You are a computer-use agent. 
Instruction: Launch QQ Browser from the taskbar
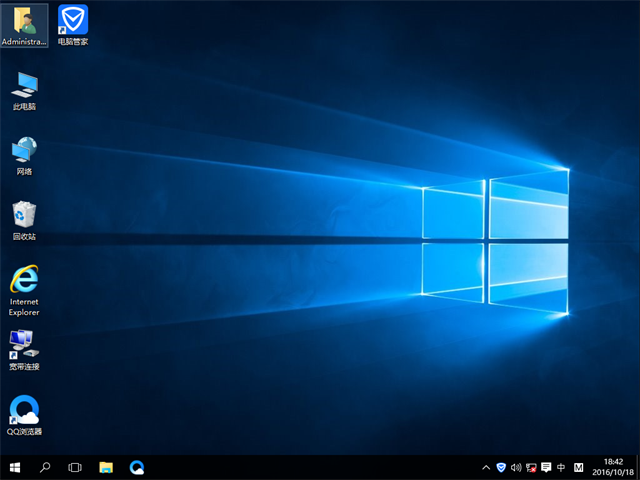pyautogui.click(x=136, y=467)
